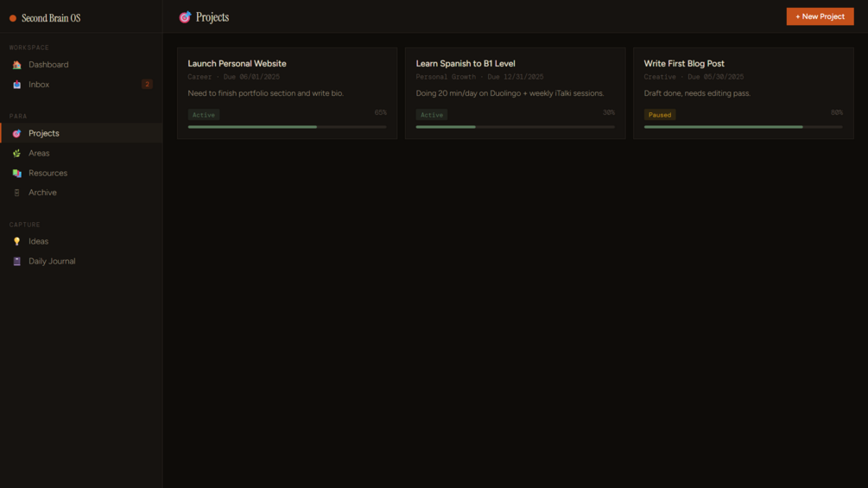Screen dimensions: 868x488
Task: Create a project with New Project button
Action: [x=820, y=16]
